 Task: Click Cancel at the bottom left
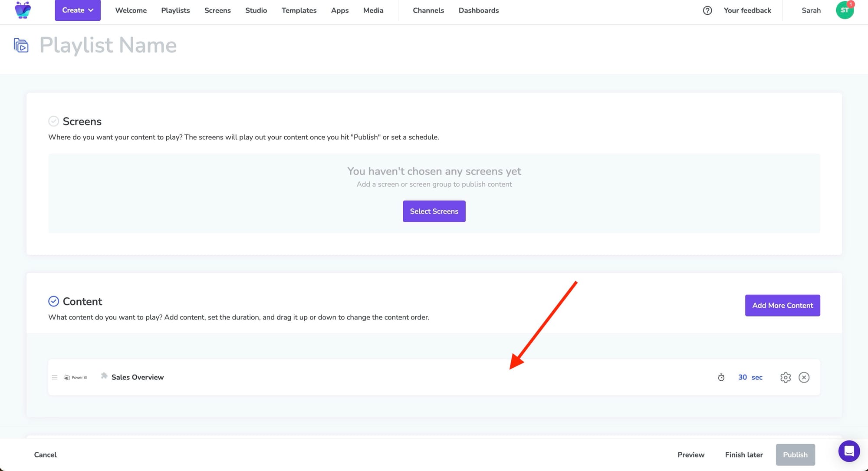pos(46,455)
